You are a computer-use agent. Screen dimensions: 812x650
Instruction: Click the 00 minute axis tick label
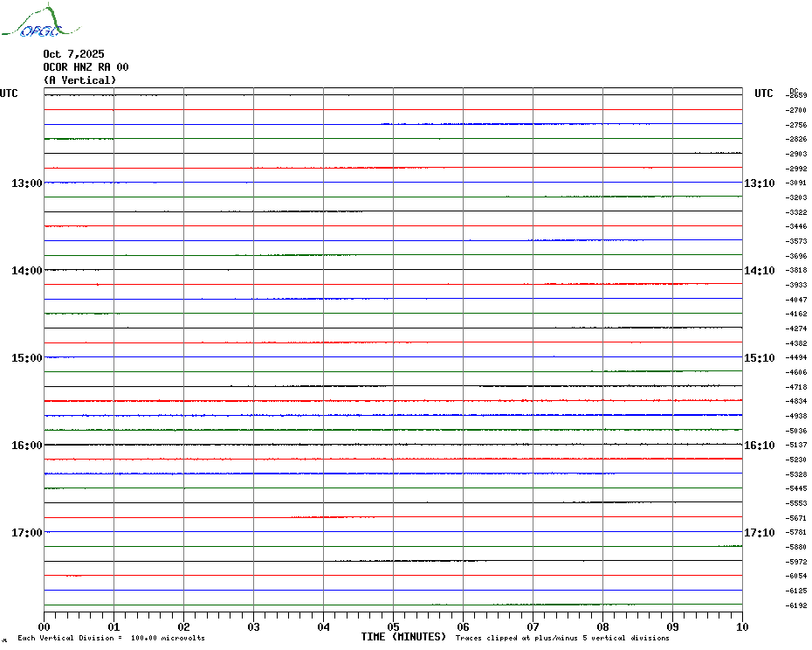click(x=45, y=626)
